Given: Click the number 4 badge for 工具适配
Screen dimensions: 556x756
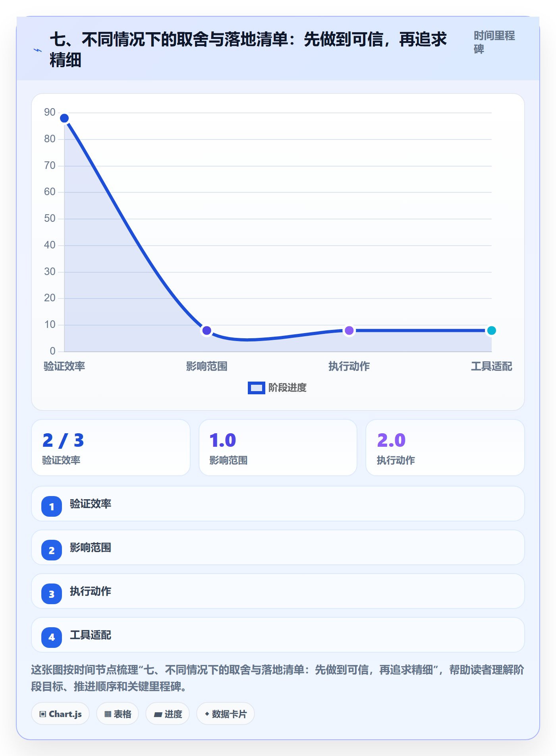Looking at the screenshot, I should [52, 638].
